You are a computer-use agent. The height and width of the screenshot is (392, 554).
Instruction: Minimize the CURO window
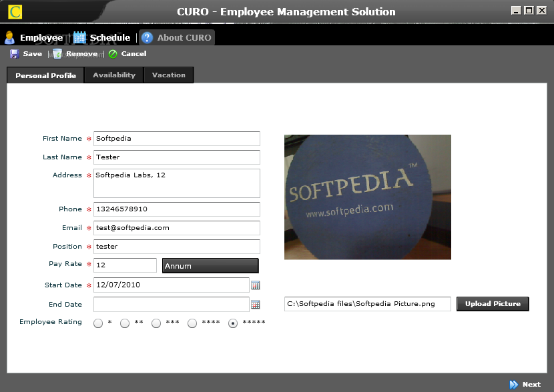point(516,11)
